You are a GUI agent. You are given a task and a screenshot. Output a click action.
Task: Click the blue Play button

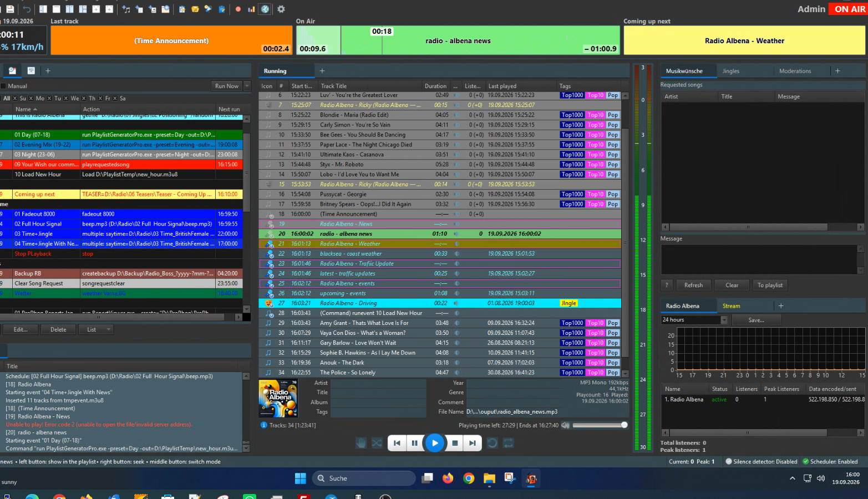[435, 443]
